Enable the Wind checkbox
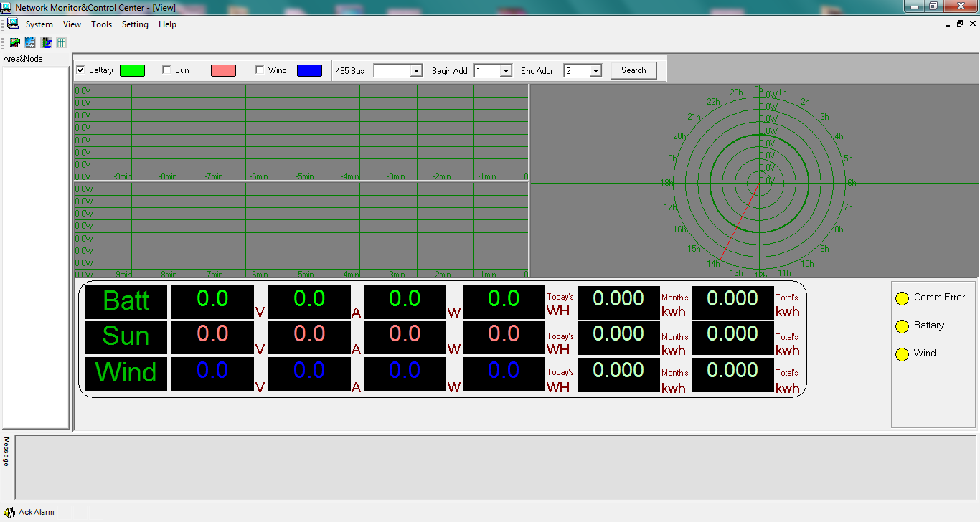The image size is (980, 522). pos(259,70)
